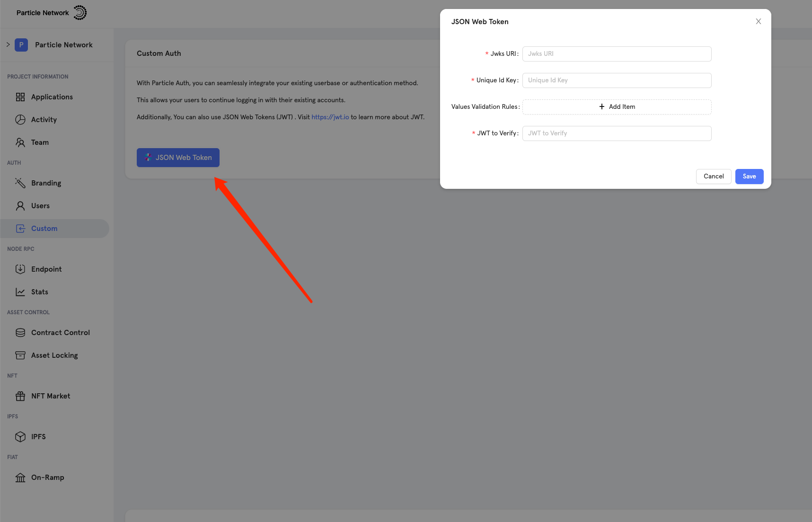Click the Endpoint download icon
Viewport: 812px width, 522px height.
click(x=20, y=269)
